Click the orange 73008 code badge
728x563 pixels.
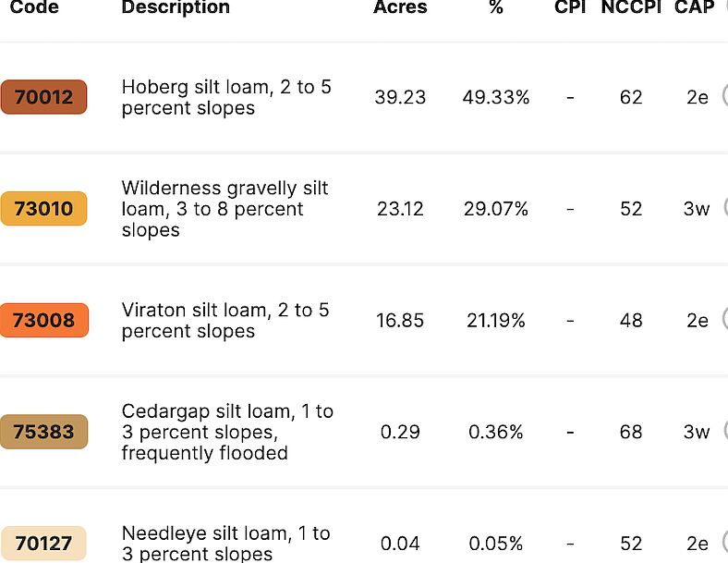pos(43,321)
